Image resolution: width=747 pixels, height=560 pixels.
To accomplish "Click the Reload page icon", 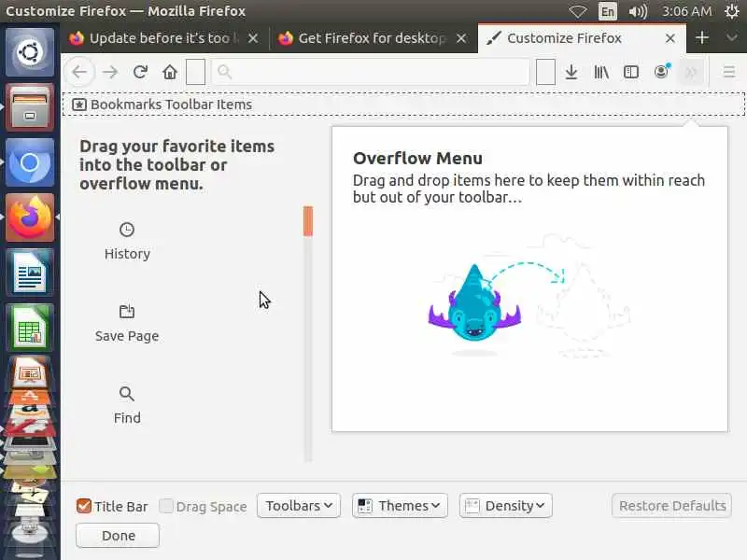I will click(x=140, y=73).
